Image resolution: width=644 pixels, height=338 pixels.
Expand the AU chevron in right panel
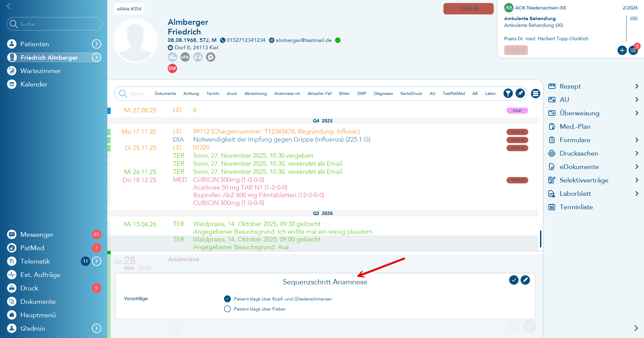[x=637, y=100]
